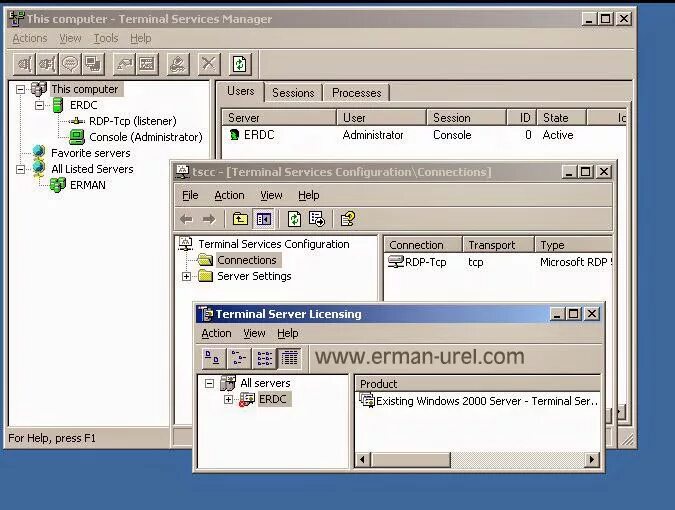Click the RDP-Tcp listener connection icon

(77, 121)
